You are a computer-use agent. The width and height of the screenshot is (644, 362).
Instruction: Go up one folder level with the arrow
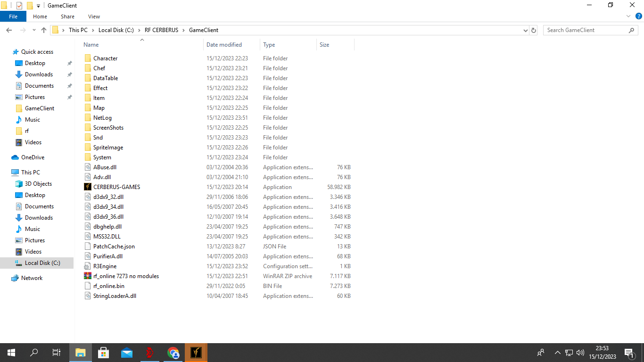pos(44,30)
